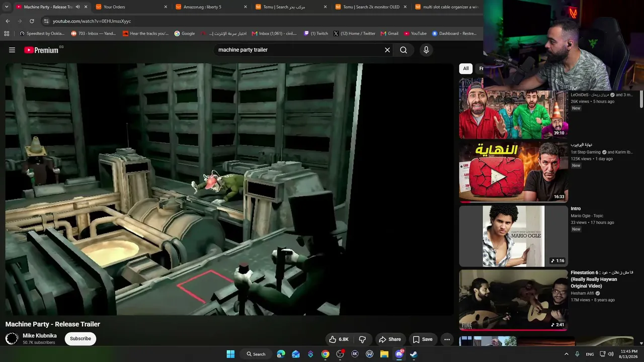The image size is (644, 362).
Task: Launch Google Chrome from the taskbar
Action: (326, 354)
